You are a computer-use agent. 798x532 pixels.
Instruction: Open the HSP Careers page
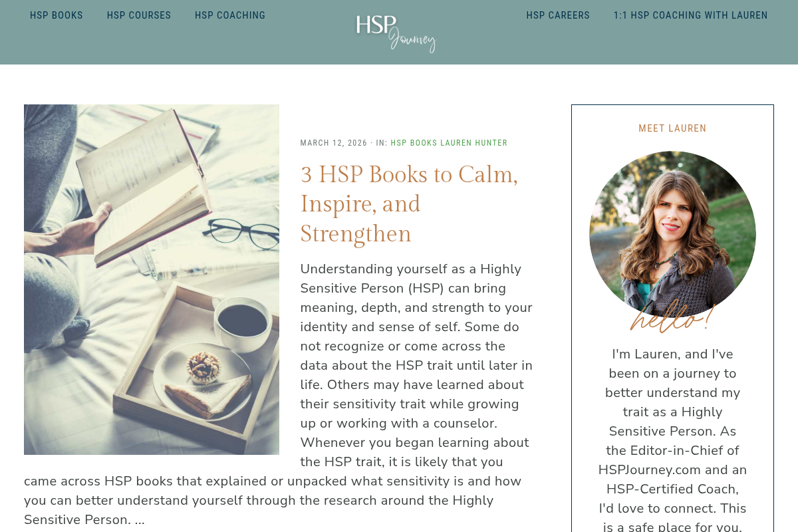tap(558, 15)
